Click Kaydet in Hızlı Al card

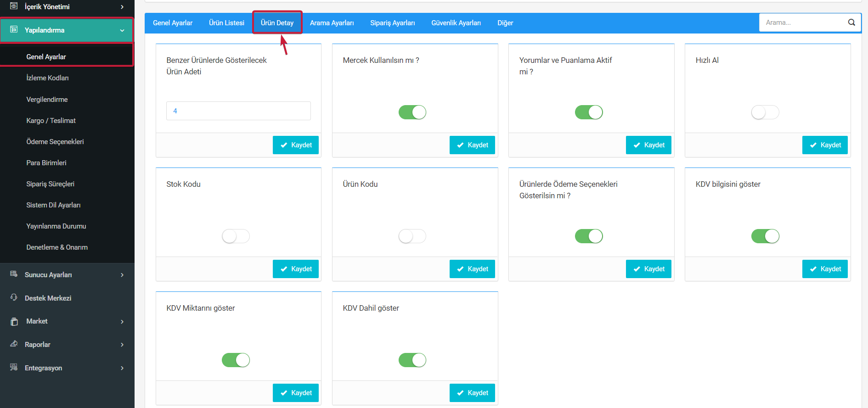coord(825,145)
